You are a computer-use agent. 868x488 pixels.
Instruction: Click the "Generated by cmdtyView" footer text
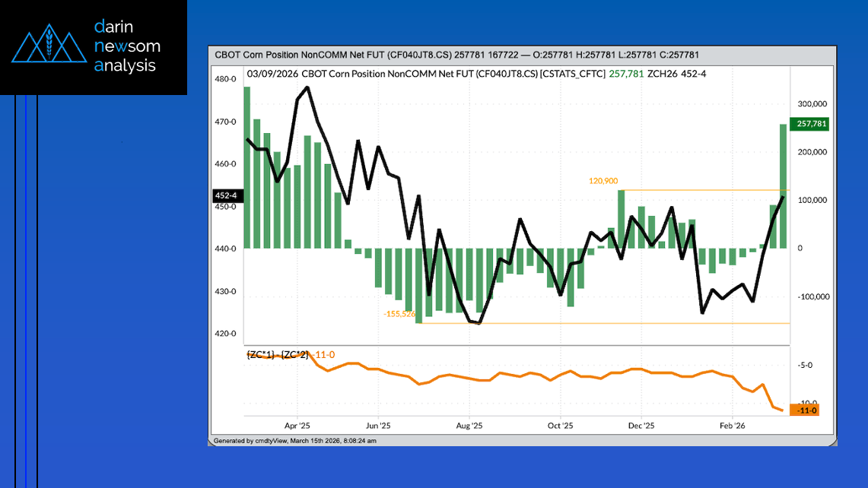[x=295, y=440]
